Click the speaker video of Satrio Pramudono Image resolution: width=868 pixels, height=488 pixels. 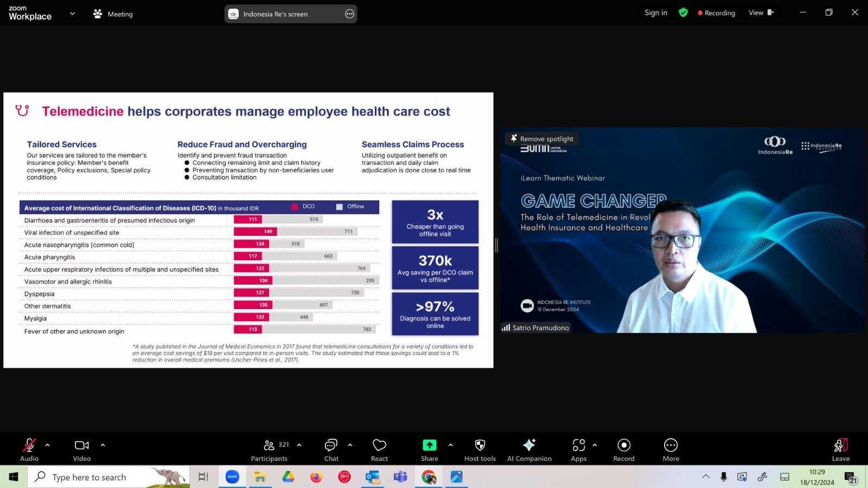(682, 230)
